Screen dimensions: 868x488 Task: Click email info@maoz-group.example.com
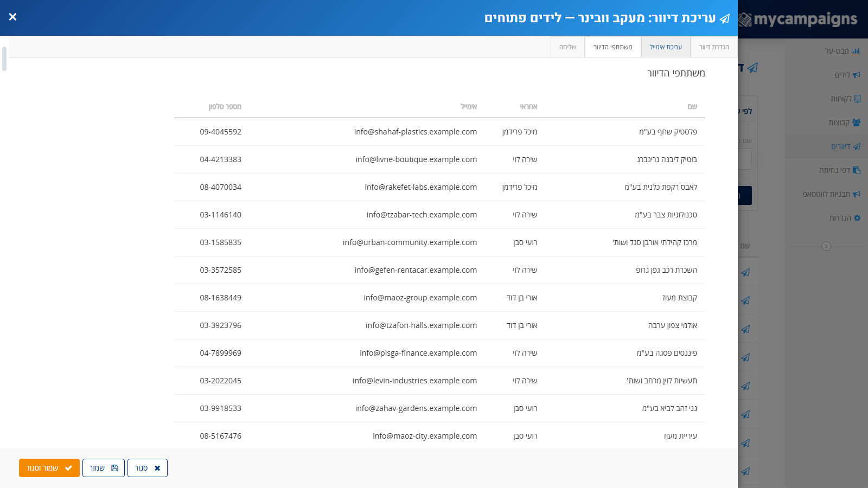coord(420,298)
